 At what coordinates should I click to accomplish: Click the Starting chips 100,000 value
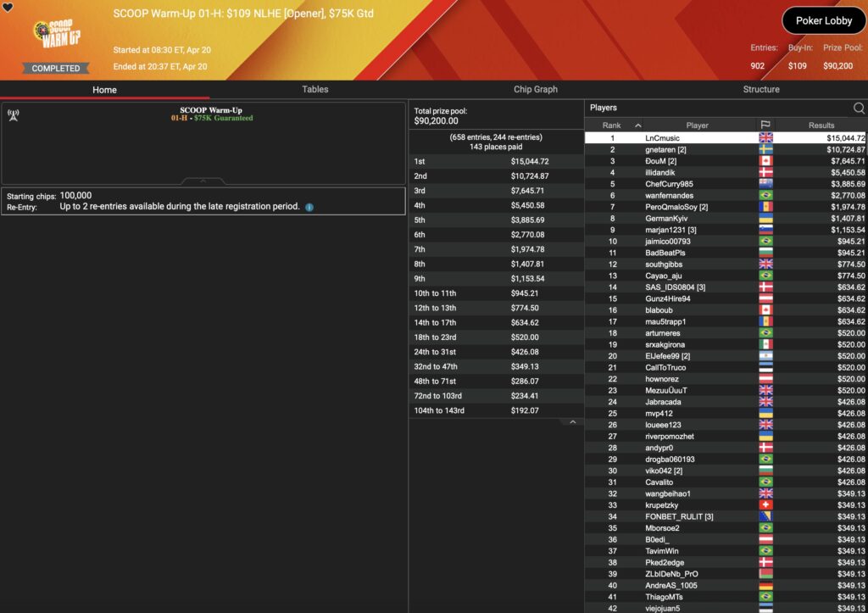click(75, 196)
